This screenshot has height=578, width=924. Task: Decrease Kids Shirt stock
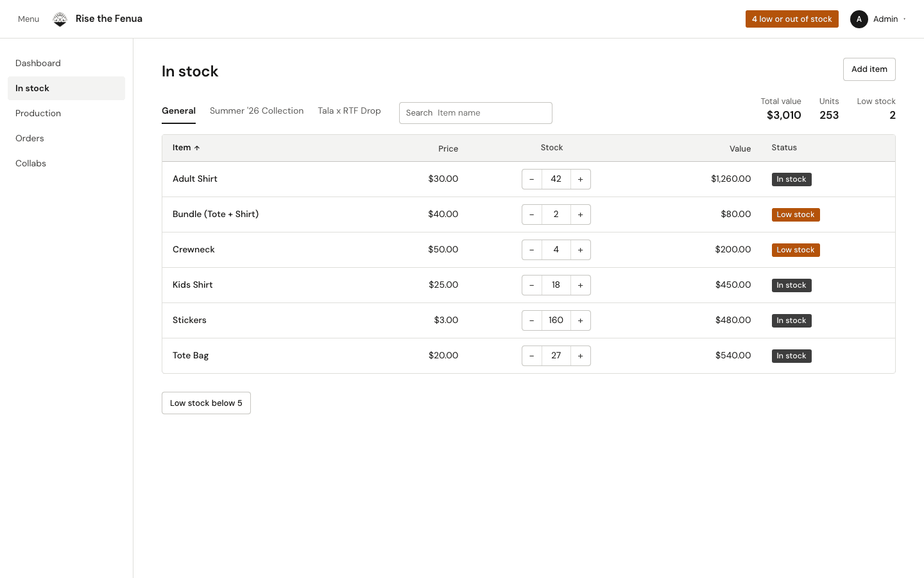pyautogui.click(x=532, y=285)
